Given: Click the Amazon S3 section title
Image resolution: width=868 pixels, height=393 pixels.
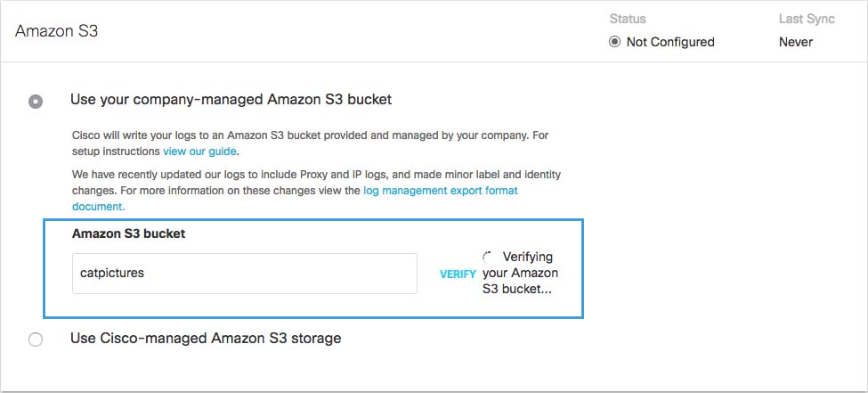Looking at the screenshot, I should pyautogui.click(x=56, y=31).
